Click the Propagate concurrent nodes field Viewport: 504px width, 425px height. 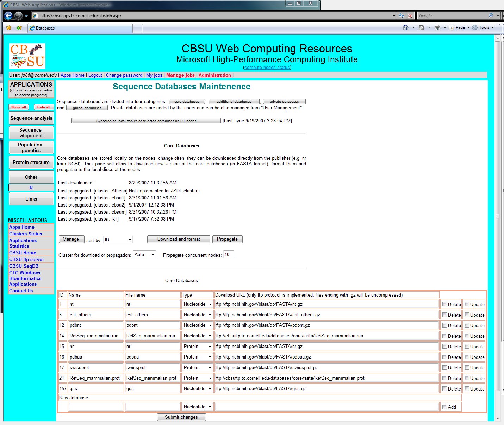click(229, 255)
